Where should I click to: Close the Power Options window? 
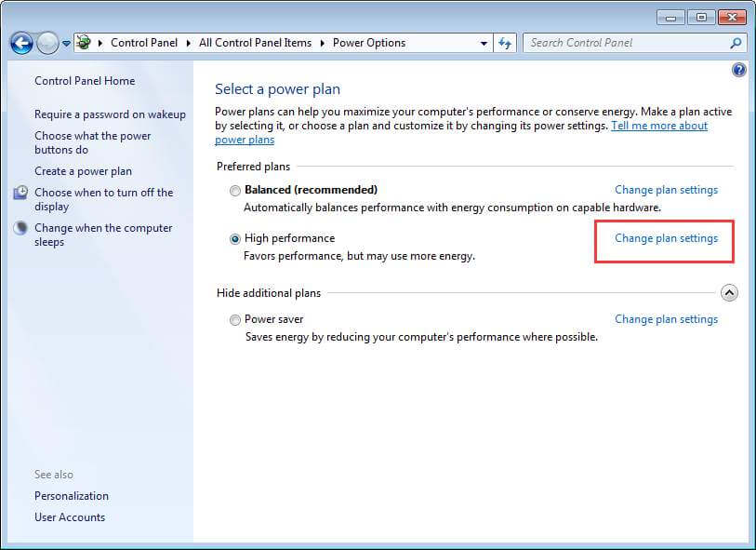732,18
